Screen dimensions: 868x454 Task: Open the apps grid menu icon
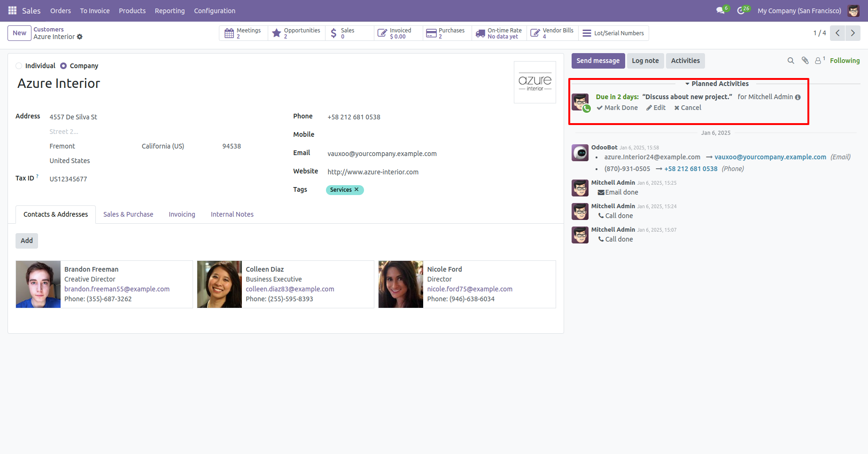point(12,10)
